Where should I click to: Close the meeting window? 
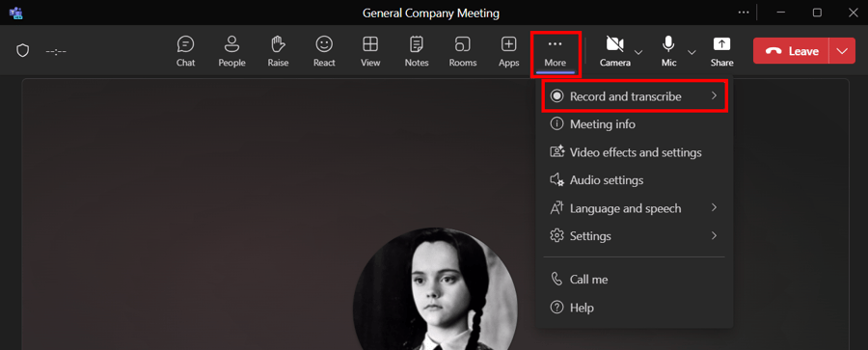click(x=854, y=13)
